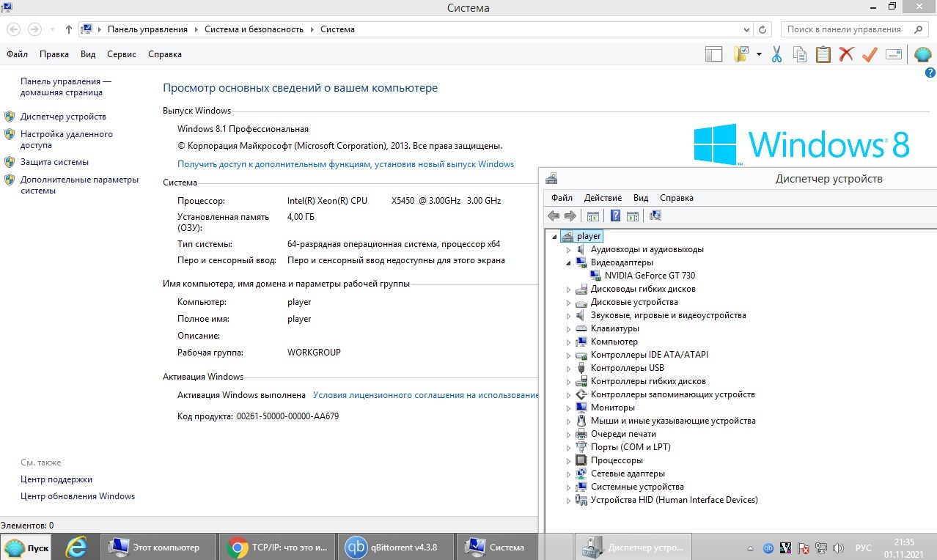Click the speaker volume icon in system tray

tap(838, 548)
